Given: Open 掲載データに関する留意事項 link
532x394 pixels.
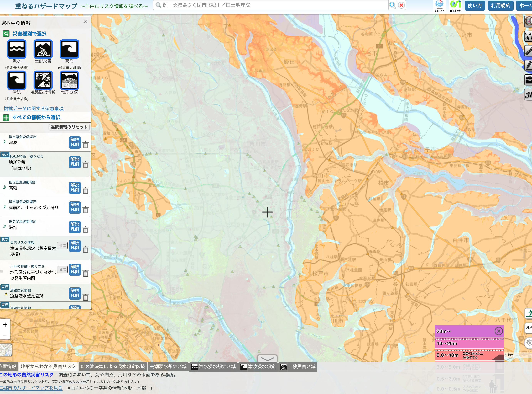Looking at the screenshot, I should coord(34,109).
